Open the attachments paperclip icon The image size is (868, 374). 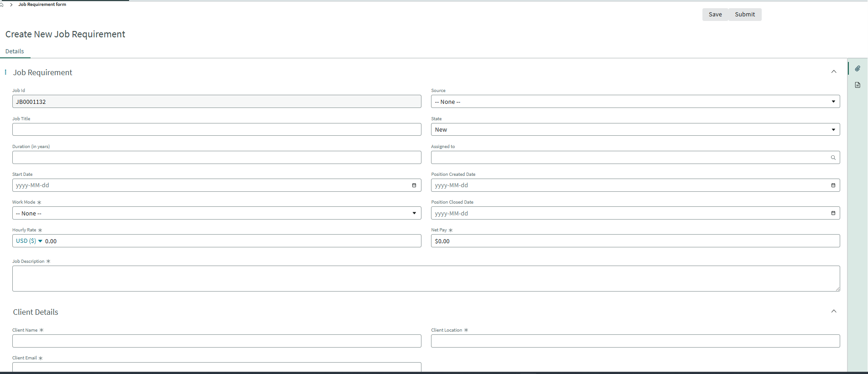(x=858, y=68)
